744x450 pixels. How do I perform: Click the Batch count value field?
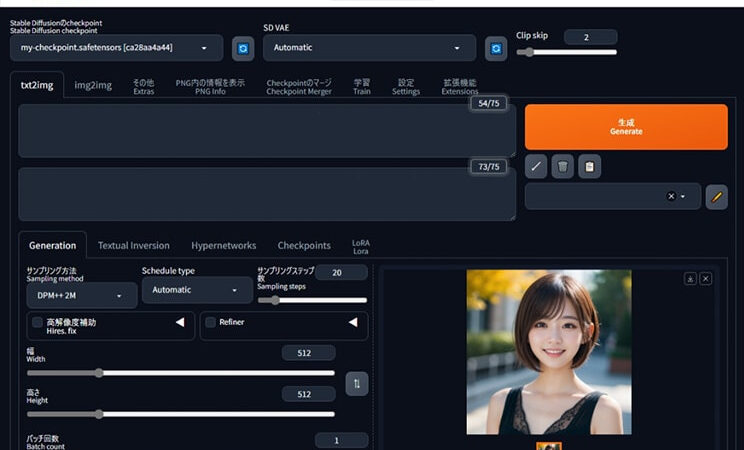(341, 441)
